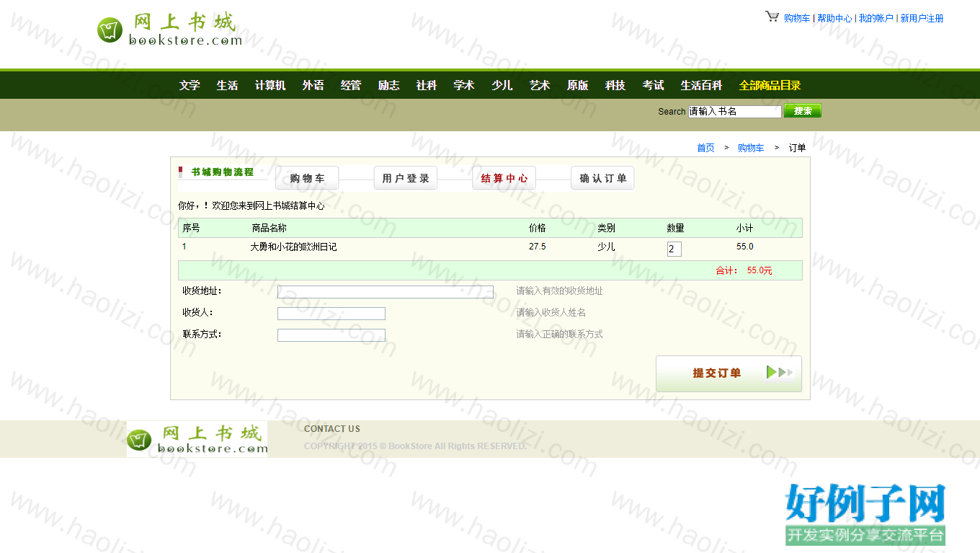The image size is (980, 553).
Task: Select the 少儿 category in nav bar
Action: [502, 85]
